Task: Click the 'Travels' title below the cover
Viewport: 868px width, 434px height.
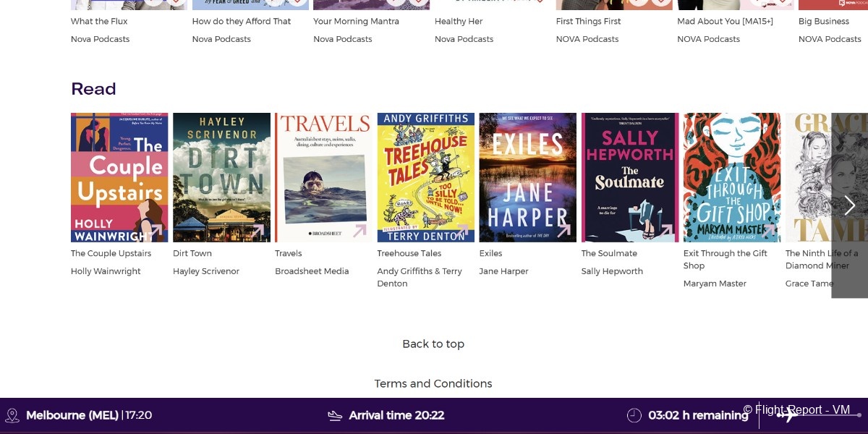Action: (x=289, y=253)
